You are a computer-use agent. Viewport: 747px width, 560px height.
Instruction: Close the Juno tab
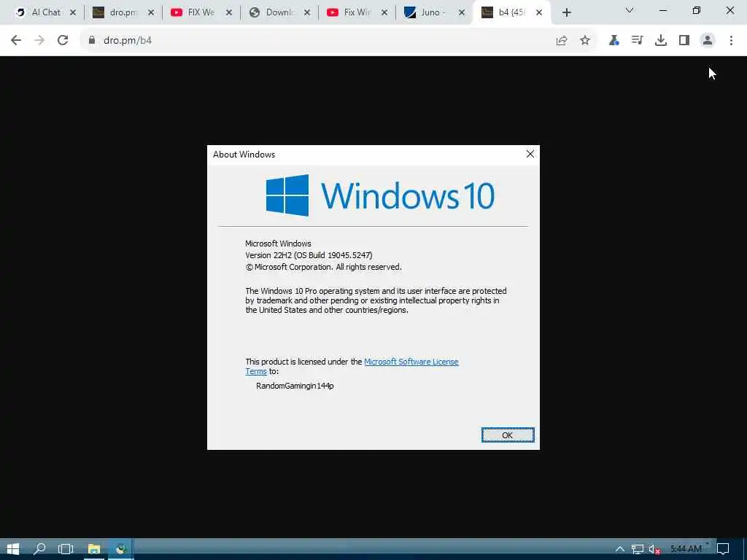point(462,13)
